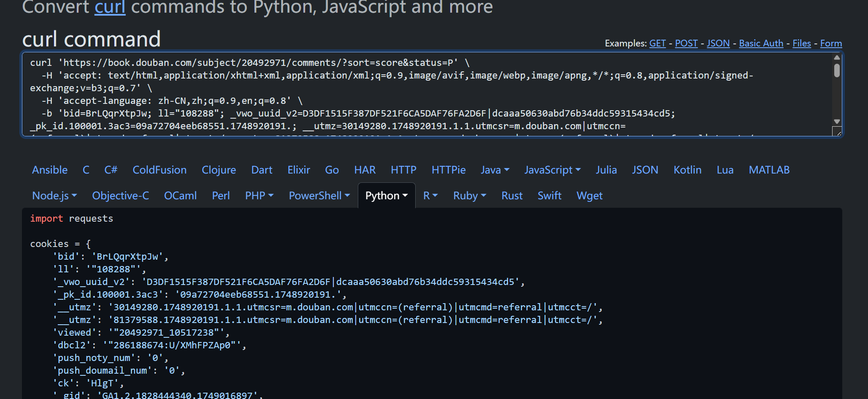Expand the Ruby dropdown
The width and height of the screenshot is (868, 399).
(470, 195)
